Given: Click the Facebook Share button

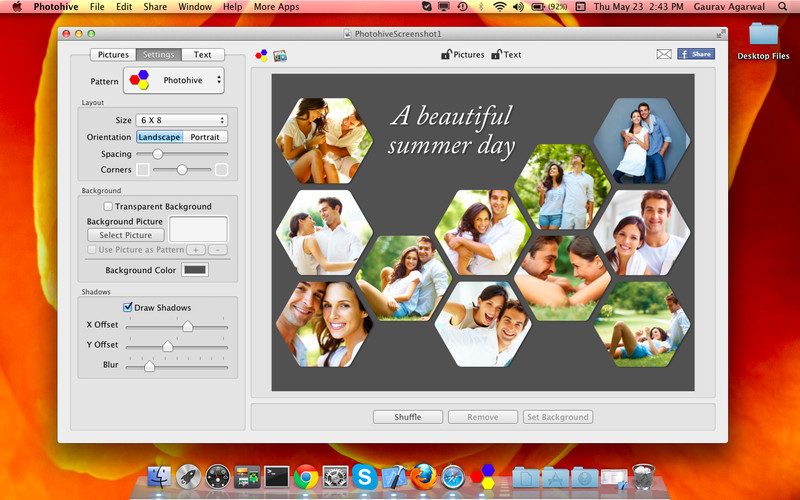Looking at the screenshot, I should [x=696, y=54].
